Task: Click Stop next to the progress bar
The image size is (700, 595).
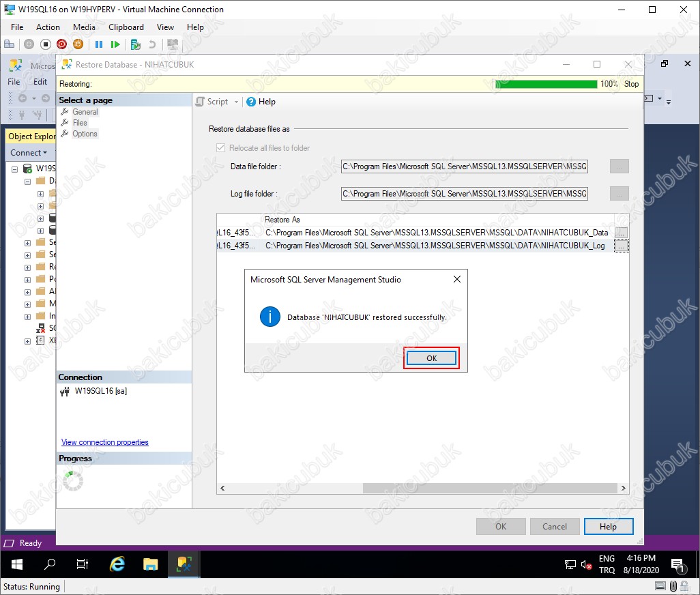Action: point(631,84)
